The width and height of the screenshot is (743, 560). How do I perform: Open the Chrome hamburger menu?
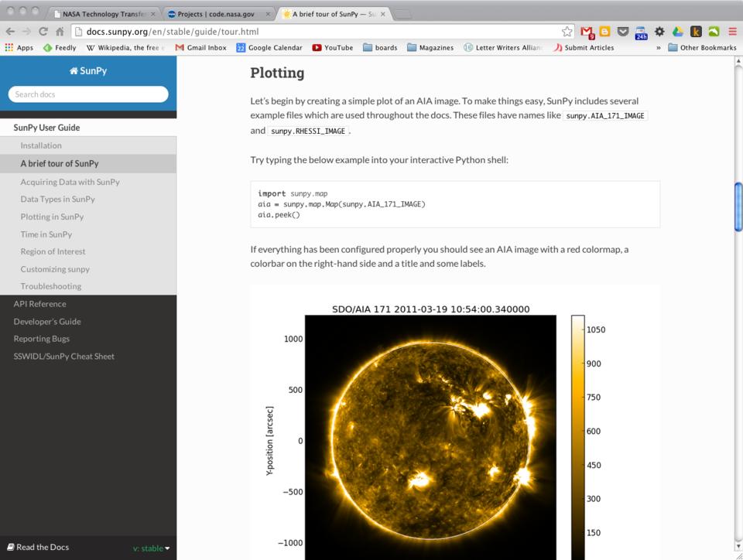[732, 32]
